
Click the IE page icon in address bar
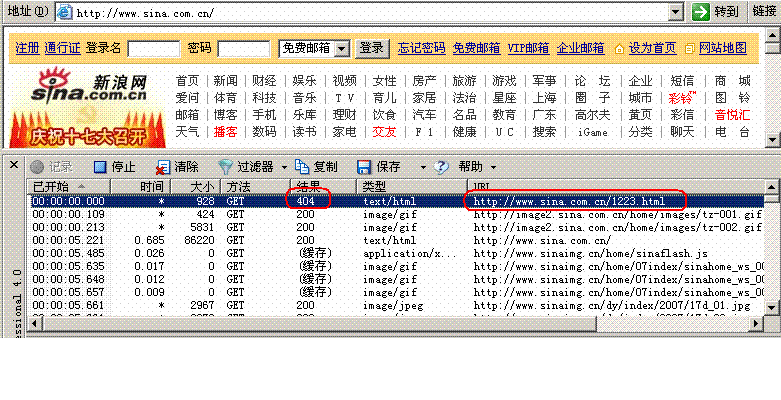65,12
